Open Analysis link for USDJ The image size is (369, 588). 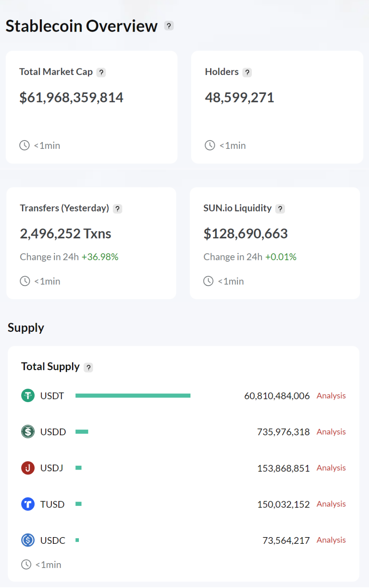tap(331, 468)
